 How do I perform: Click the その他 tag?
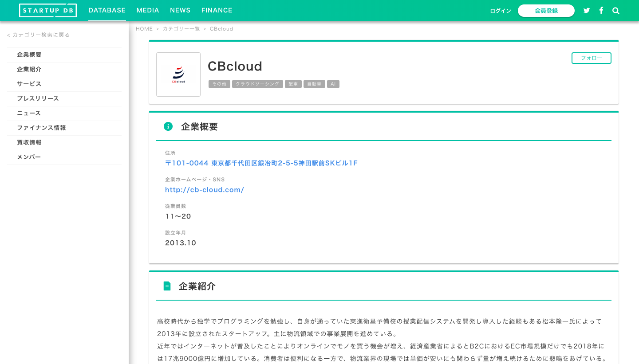(219, 84)
